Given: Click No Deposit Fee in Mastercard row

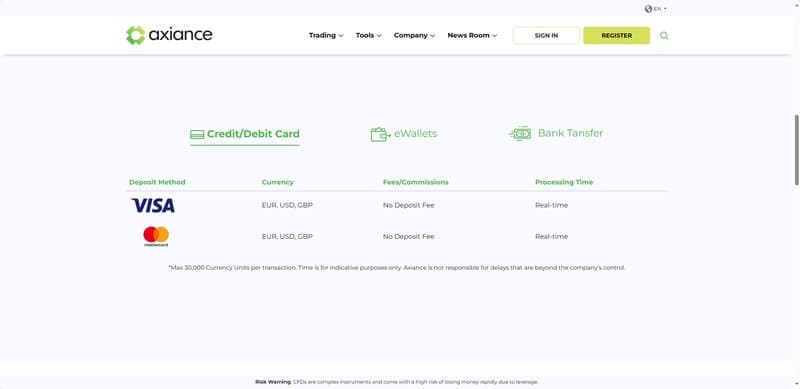Looking at the screenshot, I should point(408,236).
